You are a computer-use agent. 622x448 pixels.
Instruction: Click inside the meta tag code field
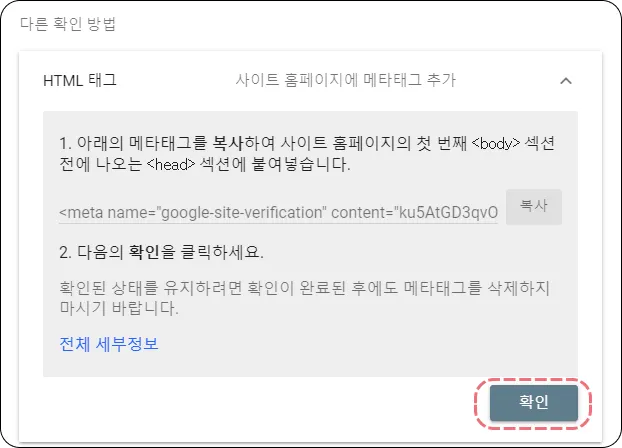[x=278, y=213]
